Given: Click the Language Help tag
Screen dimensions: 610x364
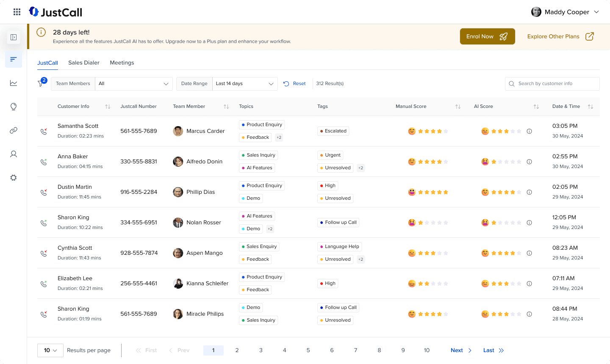Looking at the screenshot, I should (340, 247).
